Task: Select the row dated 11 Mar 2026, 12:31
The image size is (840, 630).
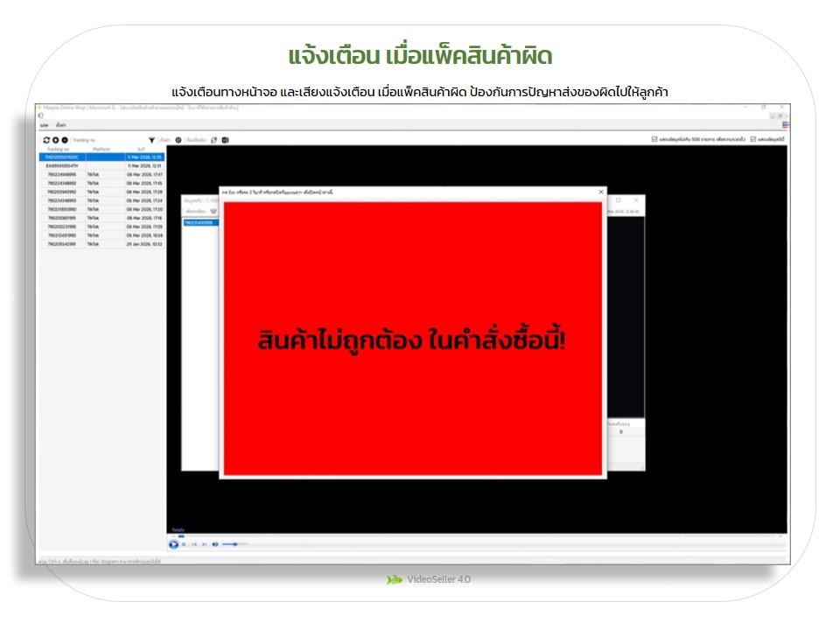Action: tap(101, 166)
